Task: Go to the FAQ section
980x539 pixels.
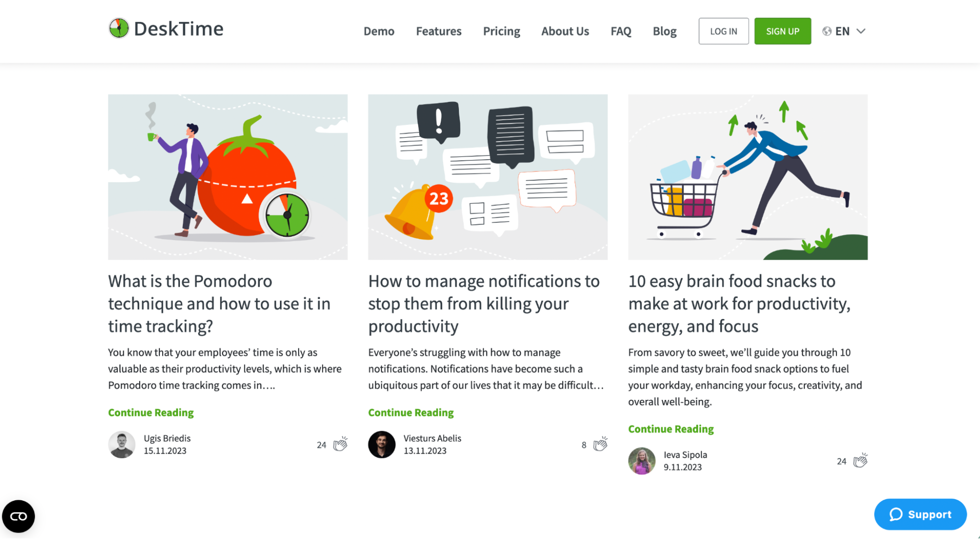Action: point(621,31)
